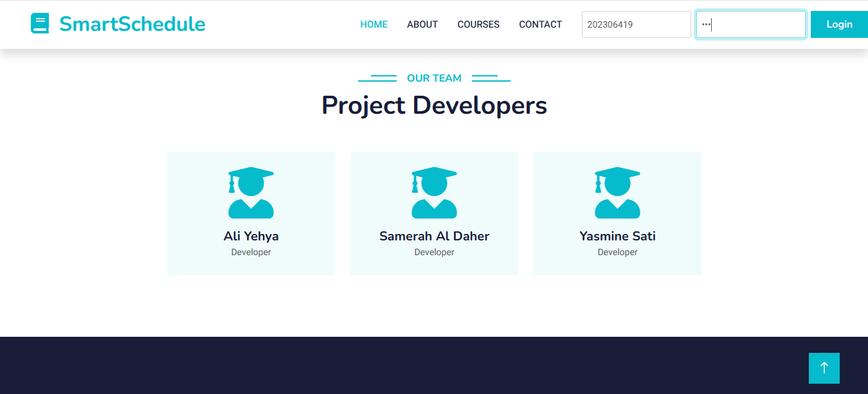
Task: Click the OUR TEAM section label
Action: click(x=434, y=78)
